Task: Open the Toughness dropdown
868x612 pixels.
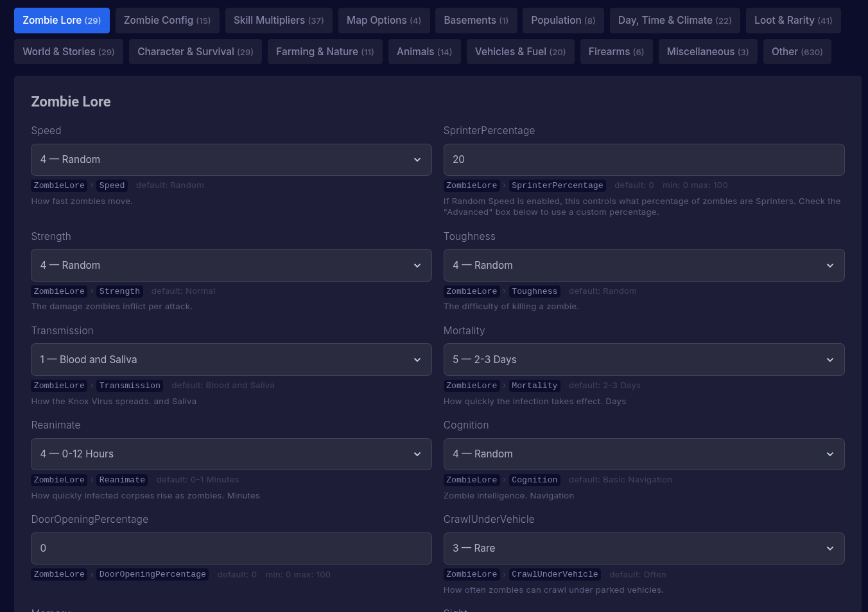Action: 644,265
